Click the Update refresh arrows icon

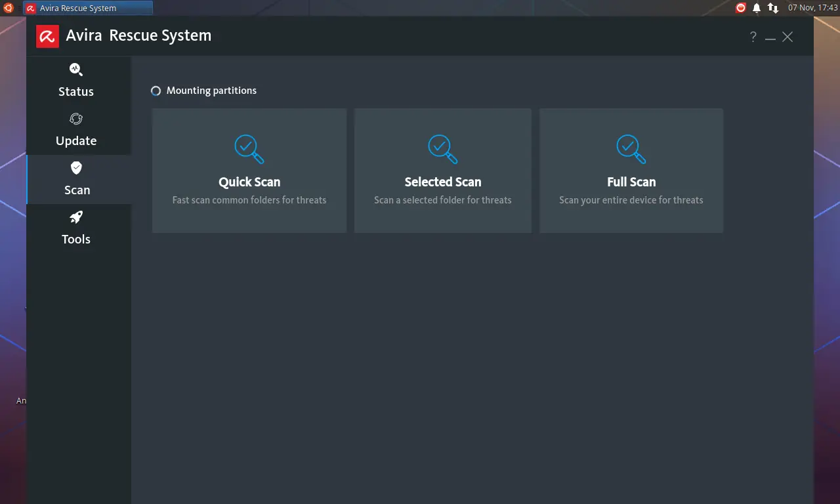pos(76,119)
